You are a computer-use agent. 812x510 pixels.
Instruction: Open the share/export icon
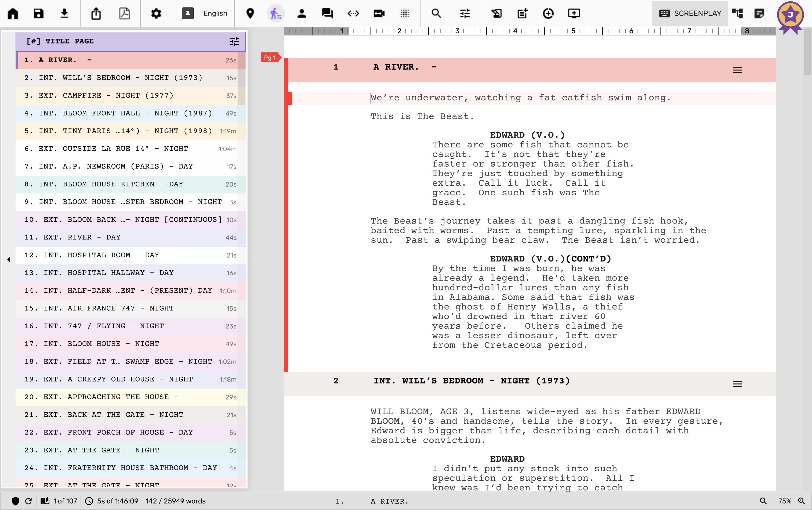[x=96, y=13]
